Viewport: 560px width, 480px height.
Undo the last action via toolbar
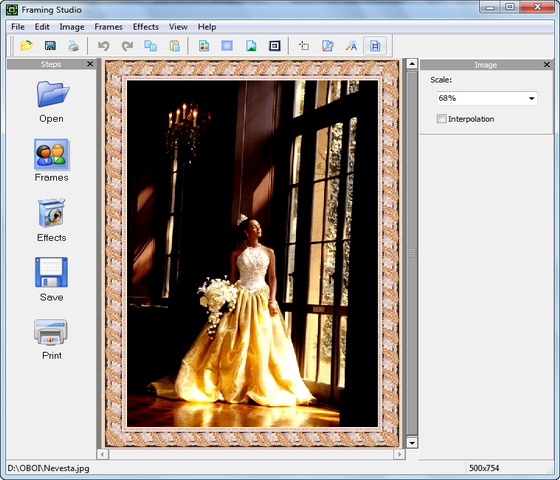[104, 46]
